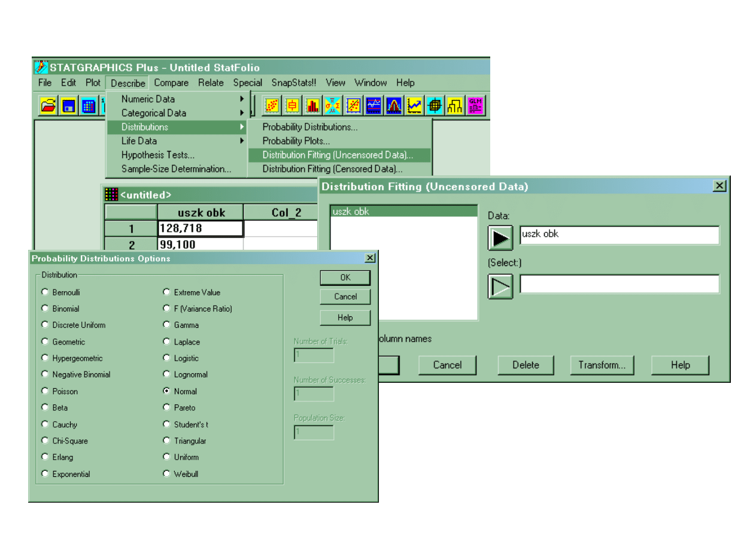Click the Col_2 column header
Image resolution: width=756 pixels, height=535 pixels.
[x=281, y=212]
